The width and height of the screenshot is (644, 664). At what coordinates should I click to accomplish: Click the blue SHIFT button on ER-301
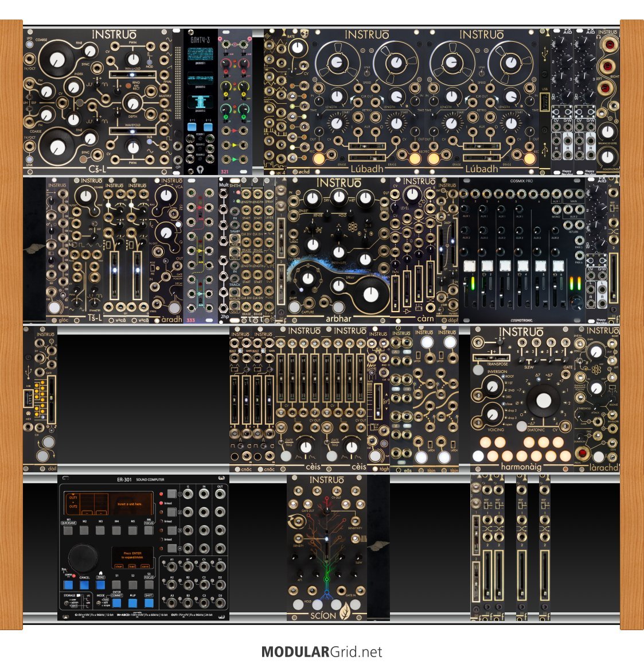click(149, 603)
